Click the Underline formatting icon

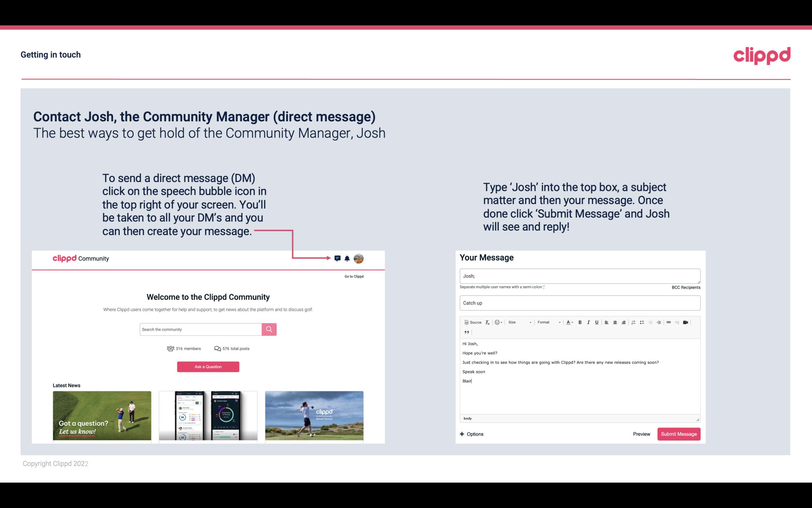tap(596, 322)
